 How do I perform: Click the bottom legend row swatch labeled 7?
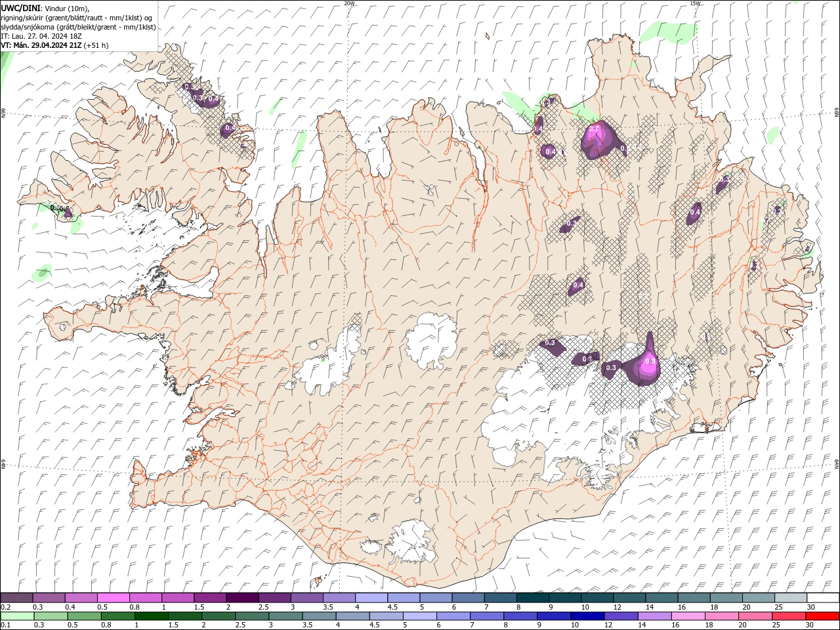click(x=486, y=616)
